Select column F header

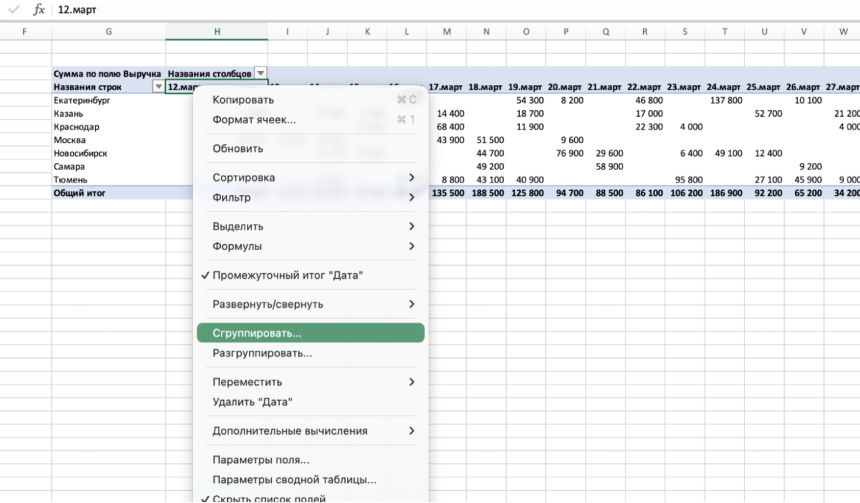[x=25, y=32]
